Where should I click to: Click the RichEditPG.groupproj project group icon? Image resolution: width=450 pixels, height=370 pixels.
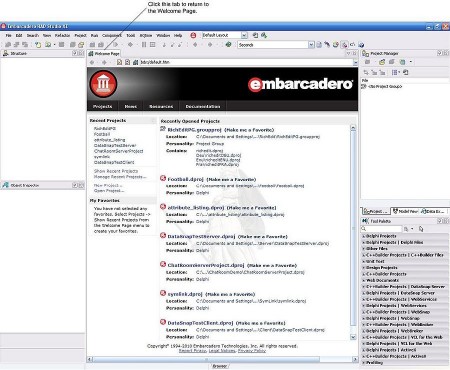[x=163, y=129]
